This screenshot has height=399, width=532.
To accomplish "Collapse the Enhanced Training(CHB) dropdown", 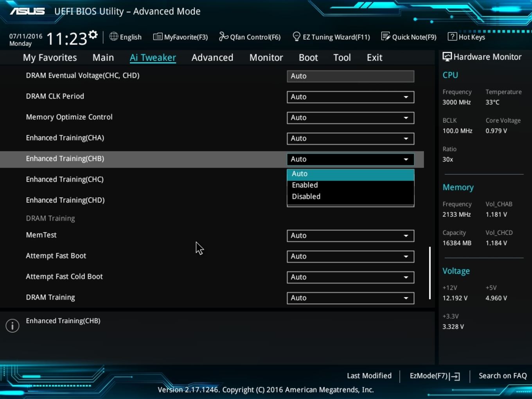I will 350,159.
